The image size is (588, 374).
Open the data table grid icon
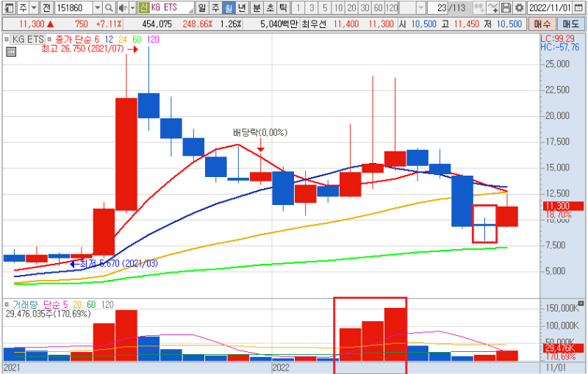coord(11,51)
